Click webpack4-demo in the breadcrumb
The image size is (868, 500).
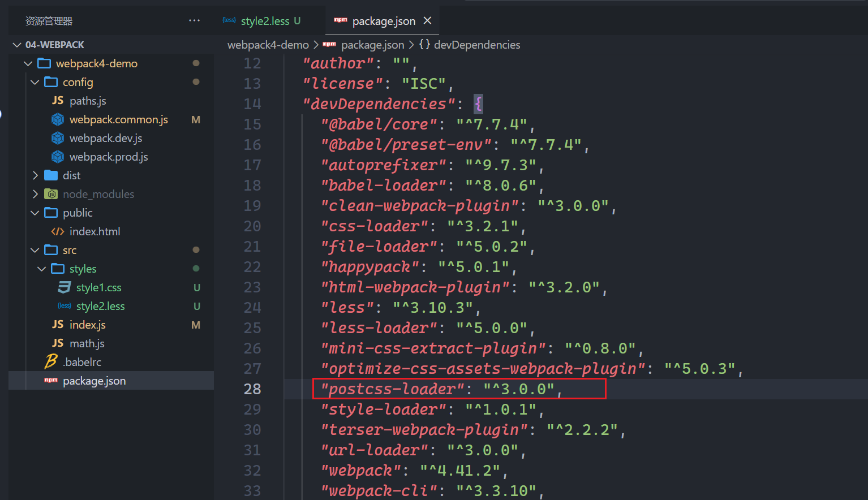(268, 45)
